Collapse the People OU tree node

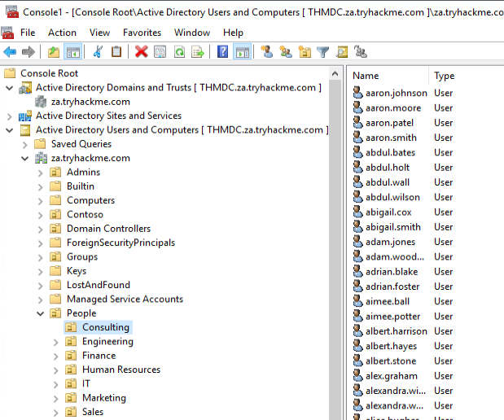[x=41, y=313]
